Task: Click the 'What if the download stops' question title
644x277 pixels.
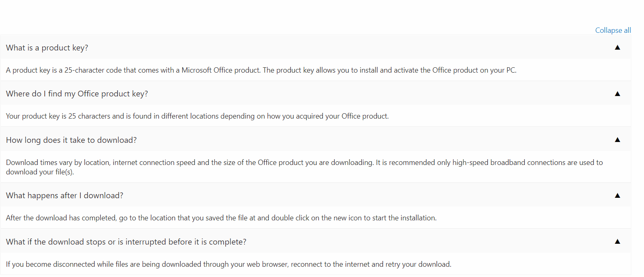Action: click(x=126, y=242)
